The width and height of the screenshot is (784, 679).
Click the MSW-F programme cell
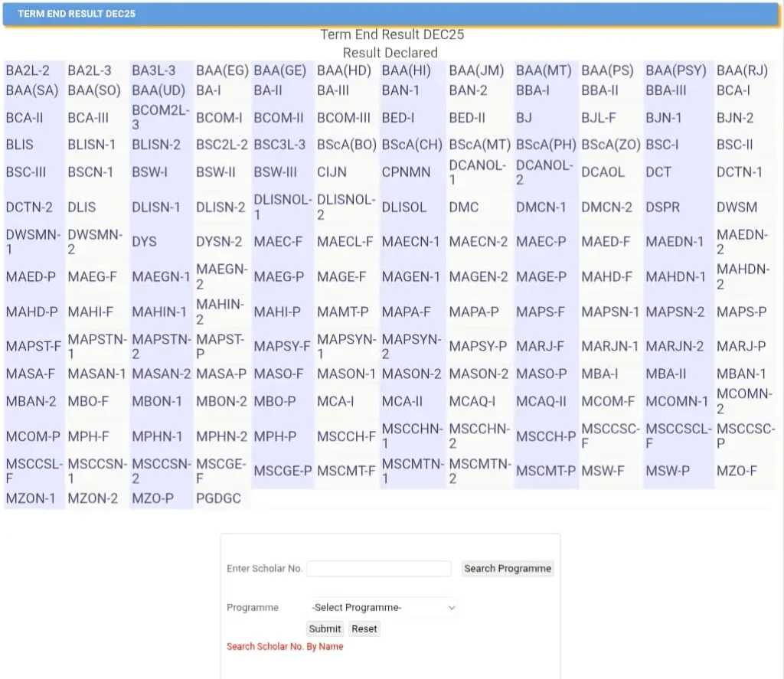(x=603, y=471)
